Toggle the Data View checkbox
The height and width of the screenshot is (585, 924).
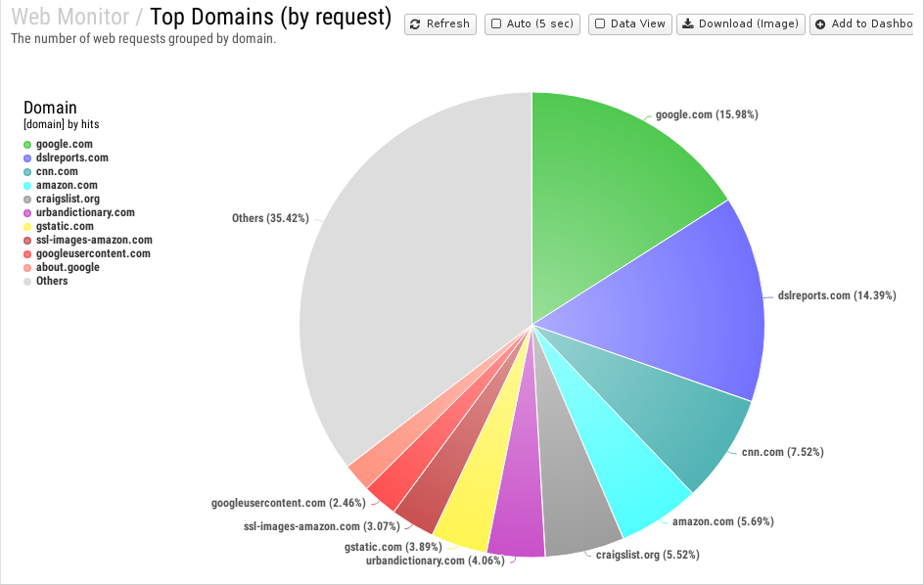600,23
